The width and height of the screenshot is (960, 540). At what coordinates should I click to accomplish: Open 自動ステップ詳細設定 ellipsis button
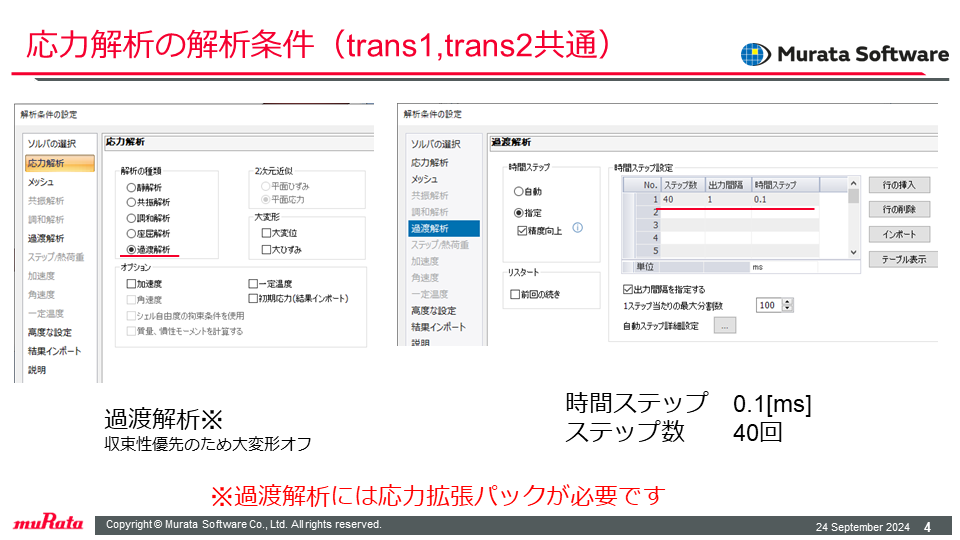724,326
